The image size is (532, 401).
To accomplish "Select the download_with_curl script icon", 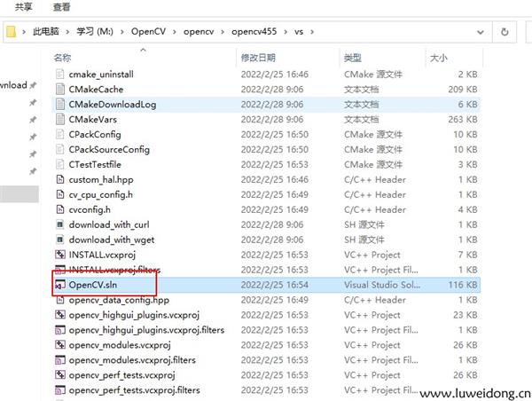I will pyautogui.click(x=59, y=224).
